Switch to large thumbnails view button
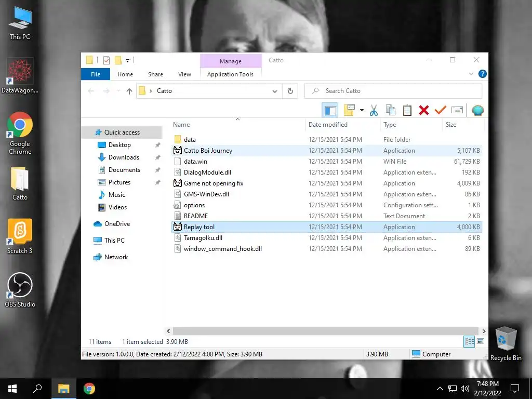The width and height of the screenshot is (532, 399). [x=481, y=341]
